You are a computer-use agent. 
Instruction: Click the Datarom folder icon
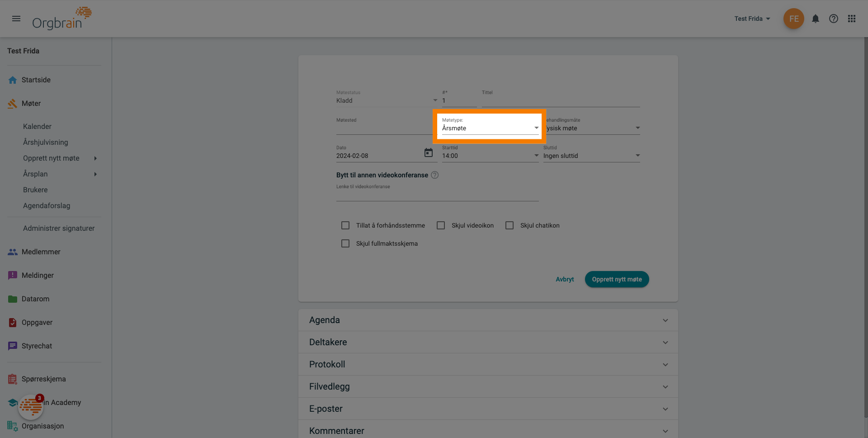coord(13,299)
